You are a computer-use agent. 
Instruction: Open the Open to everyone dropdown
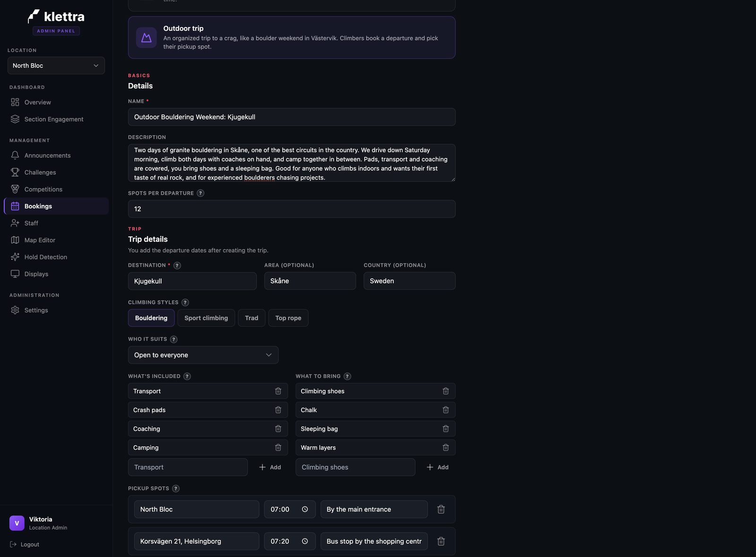click(203, 355)
